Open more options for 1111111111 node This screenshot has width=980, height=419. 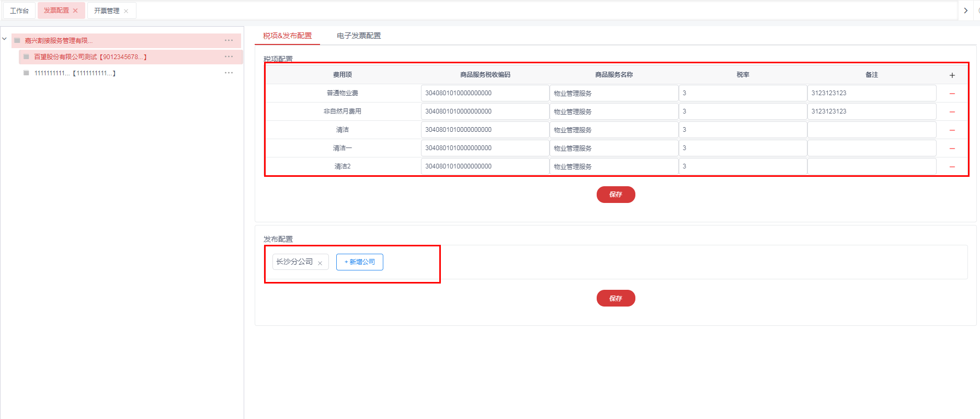tap(229, 73)
